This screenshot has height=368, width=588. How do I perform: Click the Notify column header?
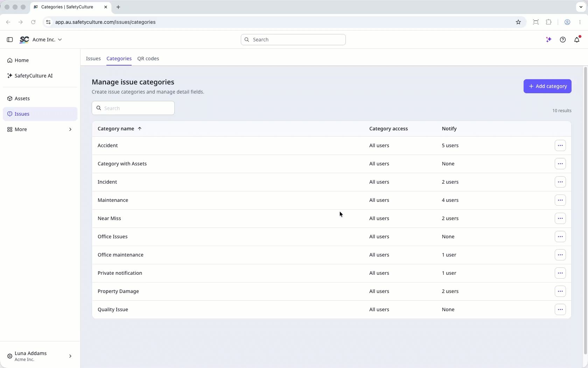pos(449,129)
